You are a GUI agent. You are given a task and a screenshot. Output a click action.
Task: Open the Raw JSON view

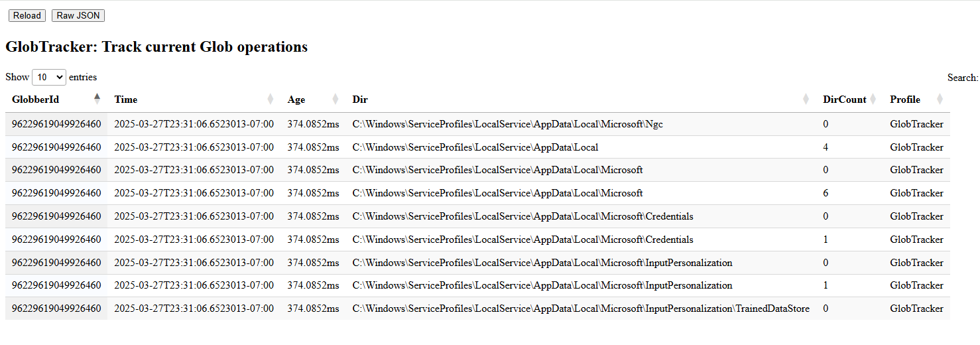(x=78, y=15)
